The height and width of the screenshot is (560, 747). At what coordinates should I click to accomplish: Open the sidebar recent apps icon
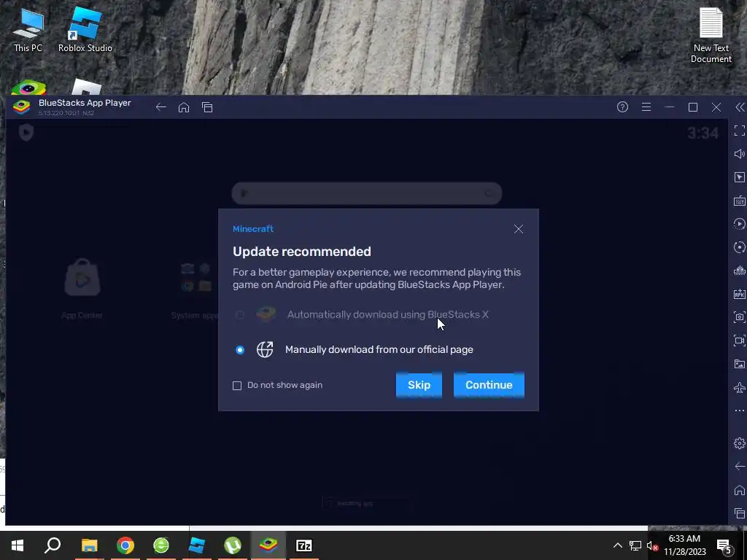pyautogui.click(x=740, y=513)
